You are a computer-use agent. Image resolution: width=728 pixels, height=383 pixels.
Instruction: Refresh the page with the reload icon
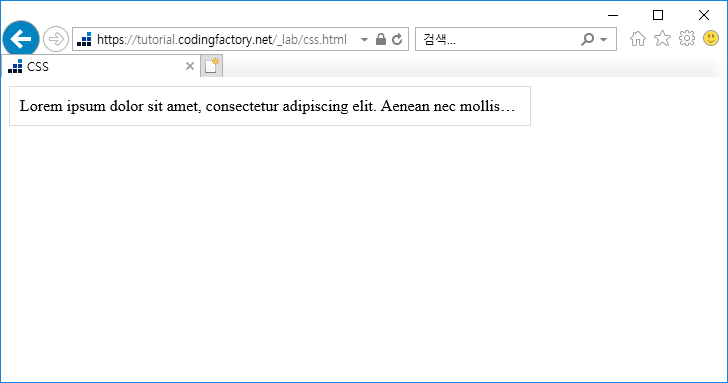tap(397, 39)
